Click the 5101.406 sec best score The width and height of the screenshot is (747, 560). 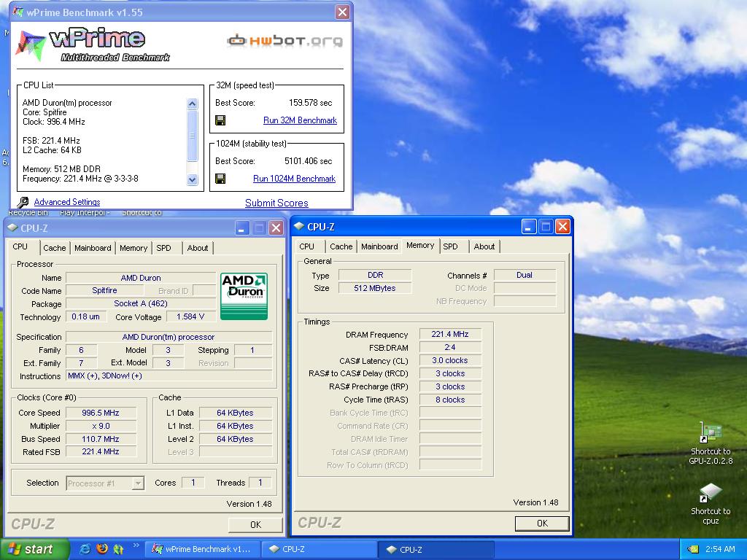309,161
